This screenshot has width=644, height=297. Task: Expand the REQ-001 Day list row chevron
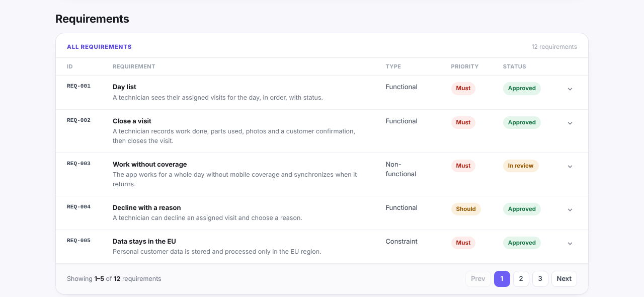(570, 89)
